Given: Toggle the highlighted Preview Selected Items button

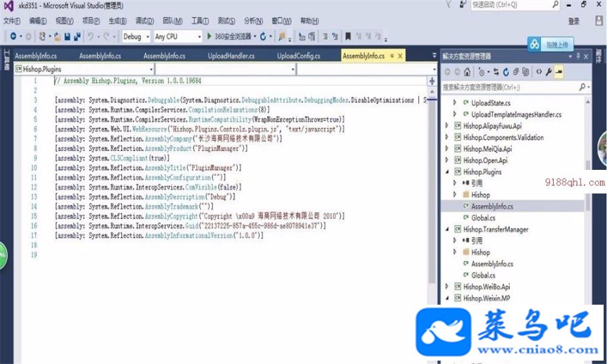Looking at the screenshot, I should pos(558,72).
